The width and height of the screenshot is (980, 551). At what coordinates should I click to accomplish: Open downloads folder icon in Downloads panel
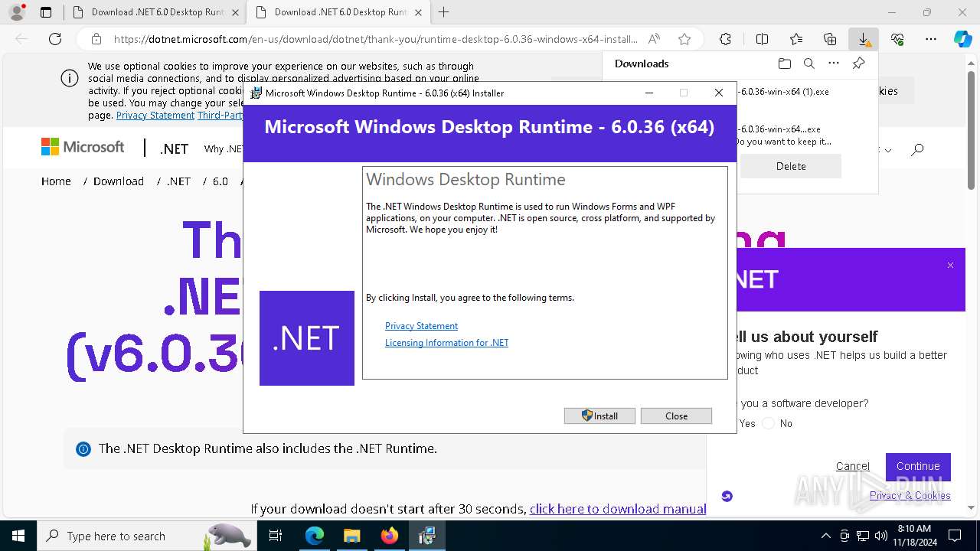coord(784,64)
